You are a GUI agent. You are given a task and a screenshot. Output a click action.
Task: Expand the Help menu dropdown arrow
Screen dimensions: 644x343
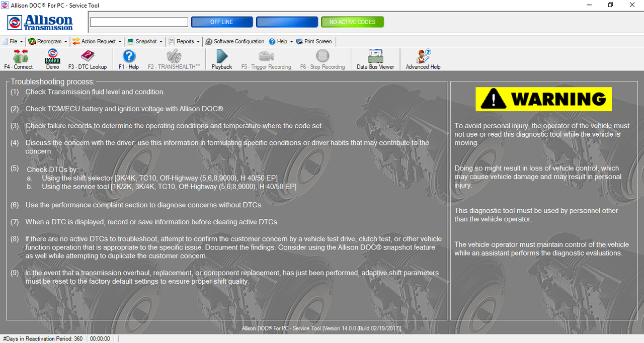(x=291, y=42)
